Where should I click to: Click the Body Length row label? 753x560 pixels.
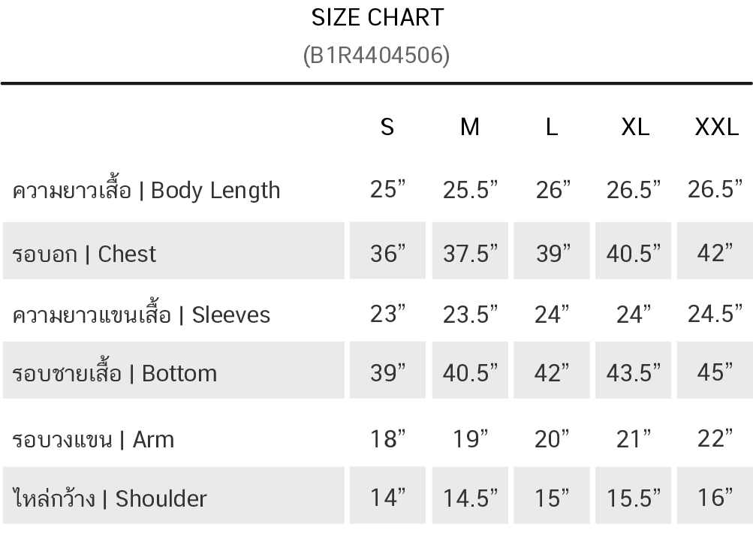[146, 191]
